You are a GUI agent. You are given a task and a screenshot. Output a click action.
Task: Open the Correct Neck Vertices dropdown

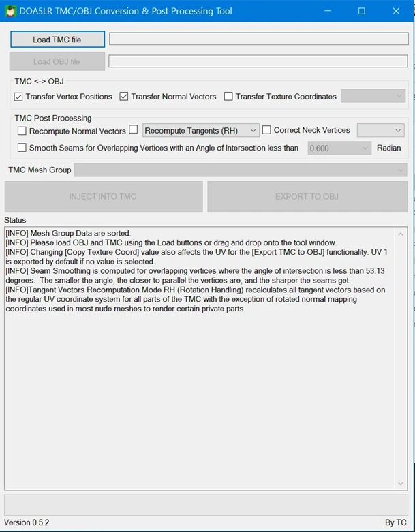tap(380, 130)
